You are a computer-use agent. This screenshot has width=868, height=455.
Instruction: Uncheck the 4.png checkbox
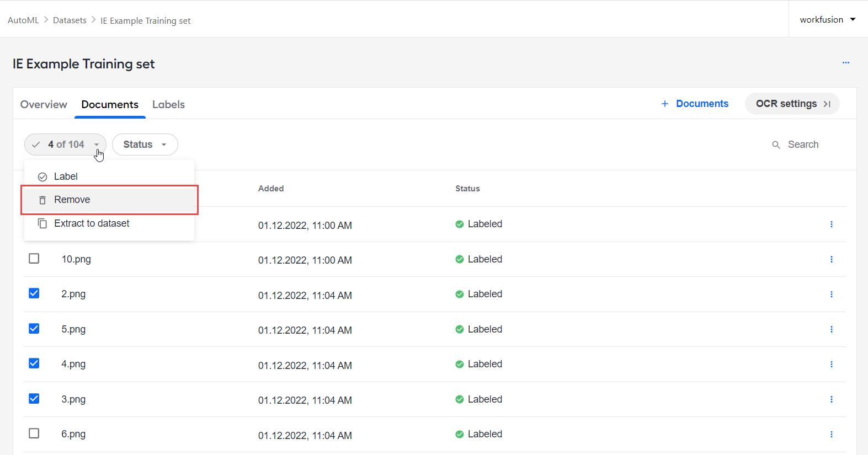click(34, 363)
